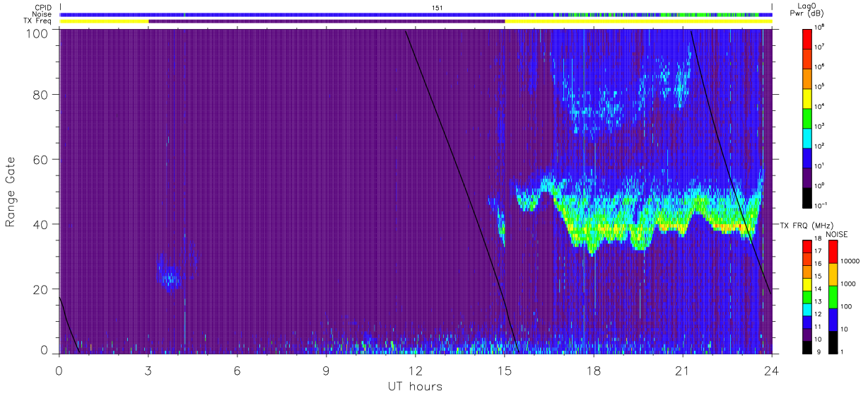This screenshot has height=401, width=868.
Task: Click the 21 tick on UT hours axis
Action: point(682,370)
